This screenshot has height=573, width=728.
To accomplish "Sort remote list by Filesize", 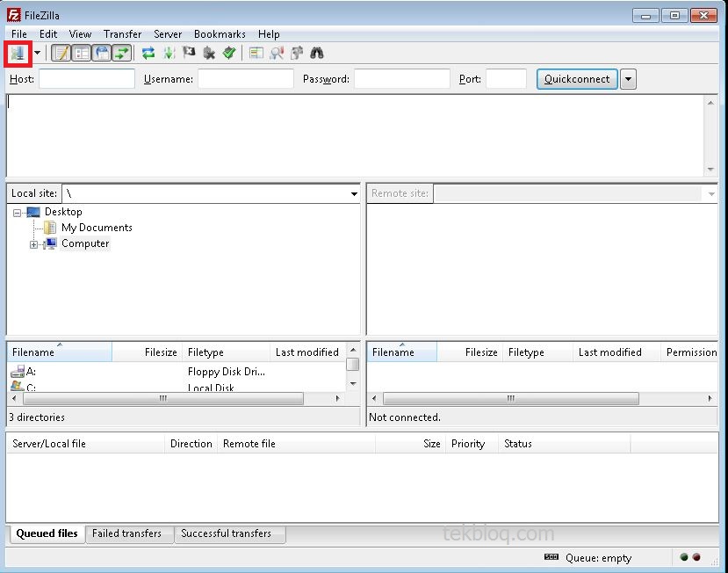I will pyautogui.click(x=470, y=352).
